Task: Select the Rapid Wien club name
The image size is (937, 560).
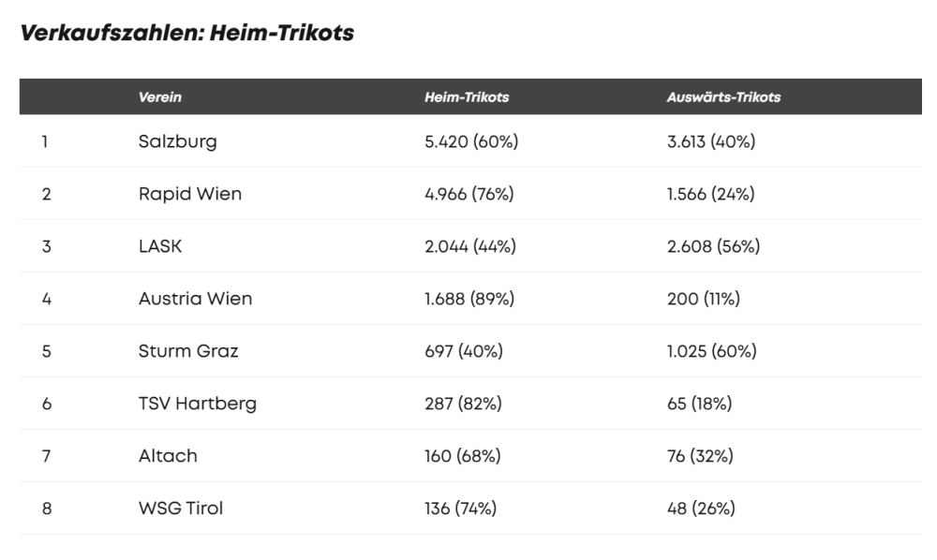Action: click(190, 195)
